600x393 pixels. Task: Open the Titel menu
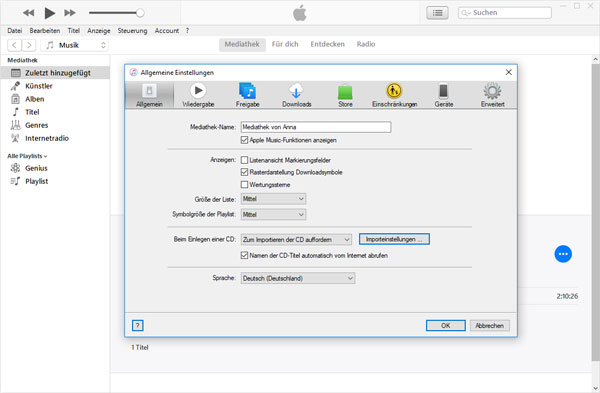[74, 31]
